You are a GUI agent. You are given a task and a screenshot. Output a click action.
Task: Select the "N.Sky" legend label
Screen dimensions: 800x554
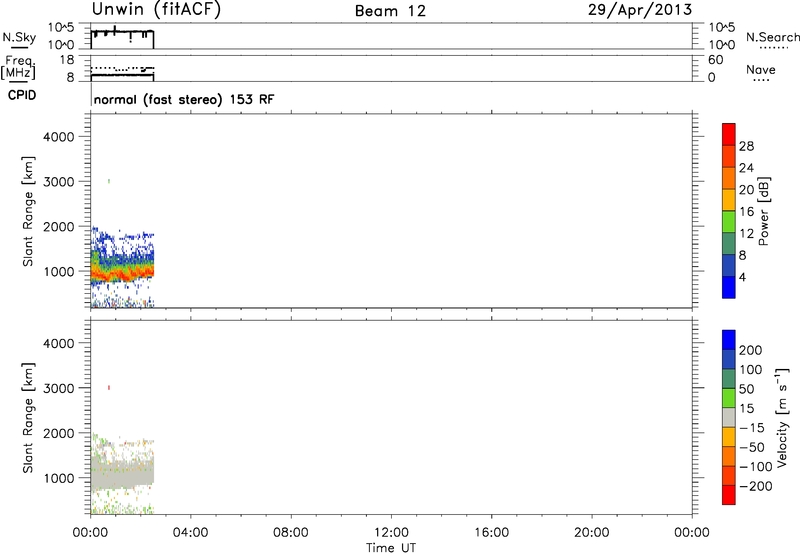(19, 37)
